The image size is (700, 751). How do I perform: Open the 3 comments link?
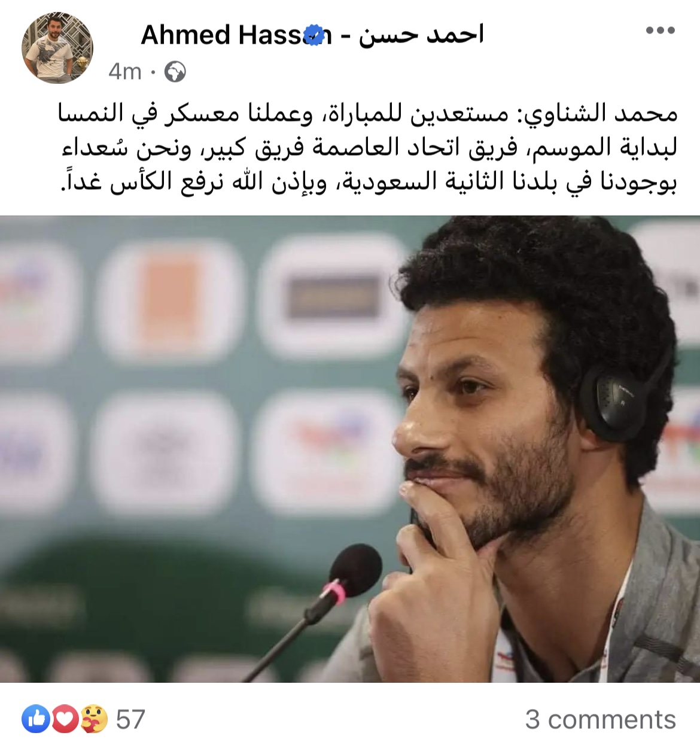601,719
